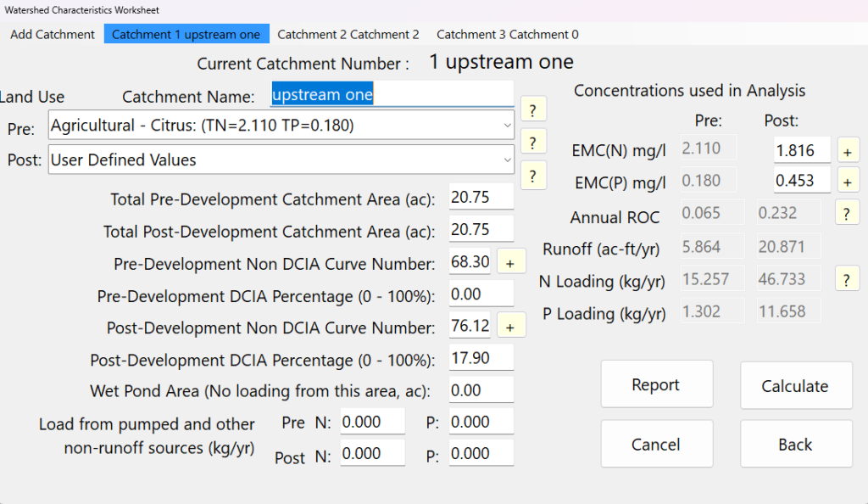Screen dimensions: 868x504
Task: Open help for N Loading
Action: tap(846, 279)
